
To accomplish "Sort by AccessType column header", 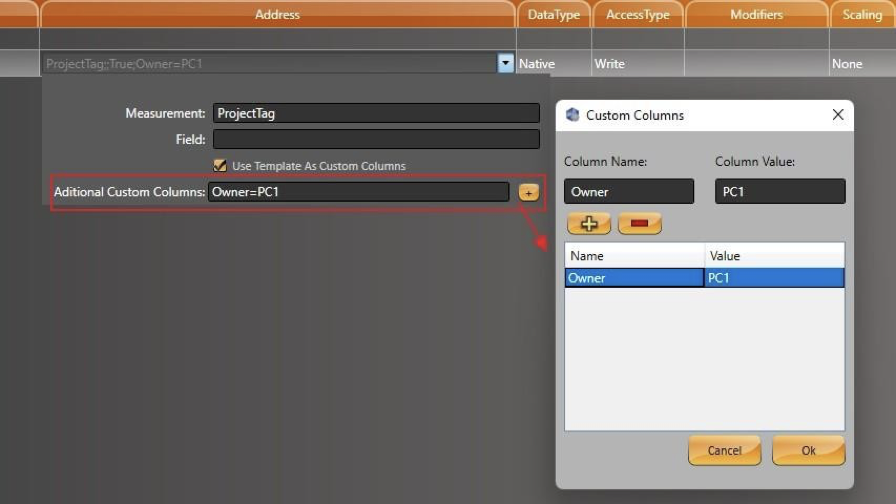I will tap(638, 15).
